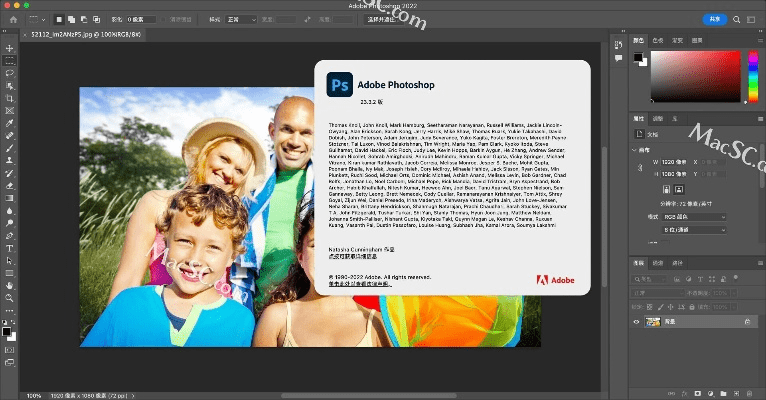Click the lock icon on the Background layer

click(747, 322)
